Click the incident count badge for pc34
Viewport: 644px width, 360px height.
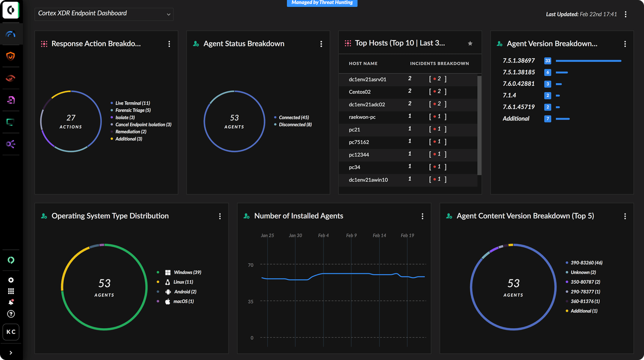438,167
